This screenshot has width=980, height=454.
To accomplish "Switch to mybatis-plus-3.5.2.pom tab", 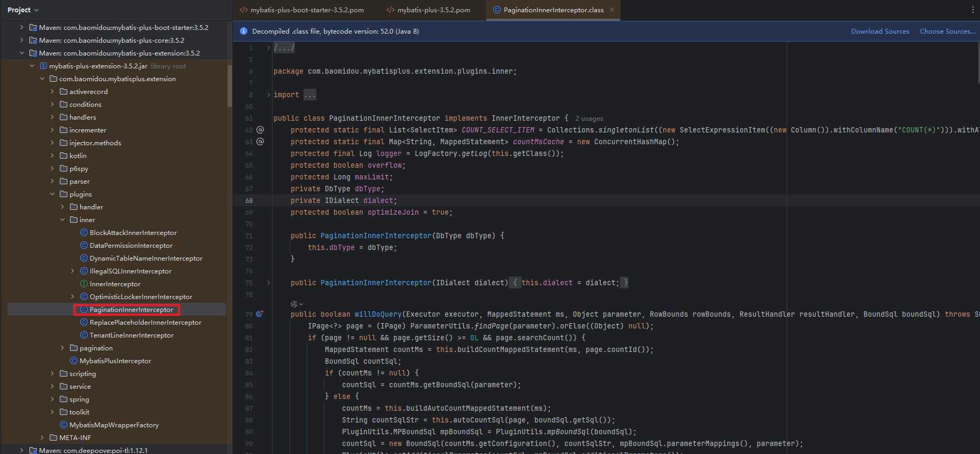I will coord(433,10).
